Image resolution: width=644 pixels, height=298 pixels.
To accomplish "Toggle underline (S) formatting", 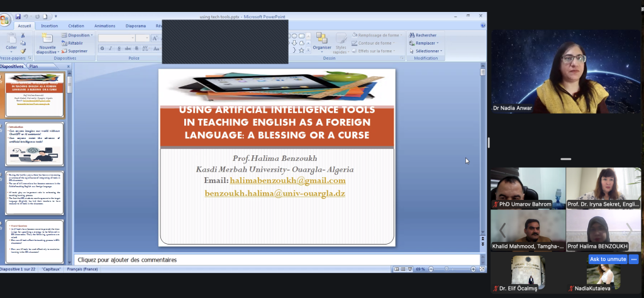I will pyautogui.click(x=119, y=48).
